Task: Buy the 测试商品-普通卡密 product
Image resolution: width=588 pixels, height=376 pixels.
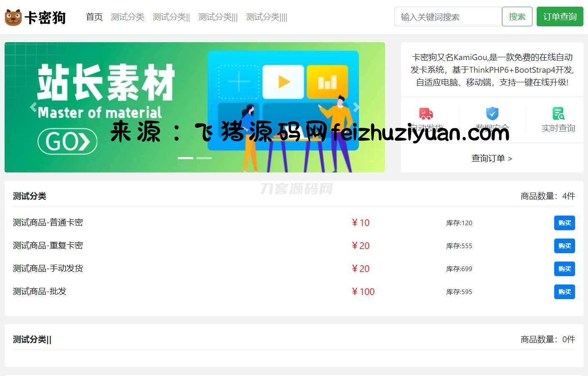Action: (564, 223)
